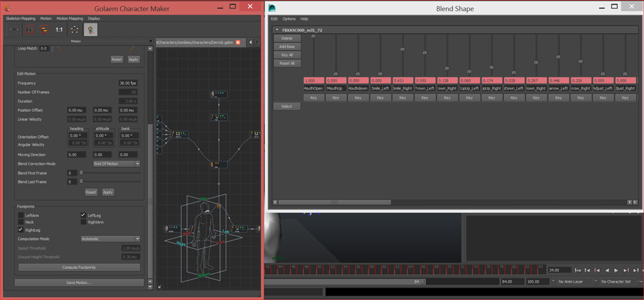Play the animation forwards
Screen dimensions: 644x300
(616, 270)
